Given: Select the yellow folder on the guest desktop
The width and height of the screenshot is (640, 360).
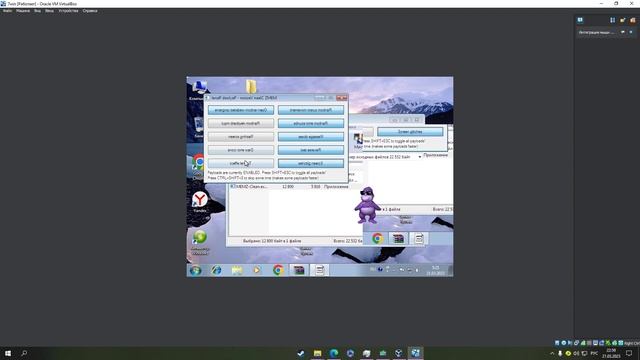Looking at the screenshot, I should click(251, 87).
